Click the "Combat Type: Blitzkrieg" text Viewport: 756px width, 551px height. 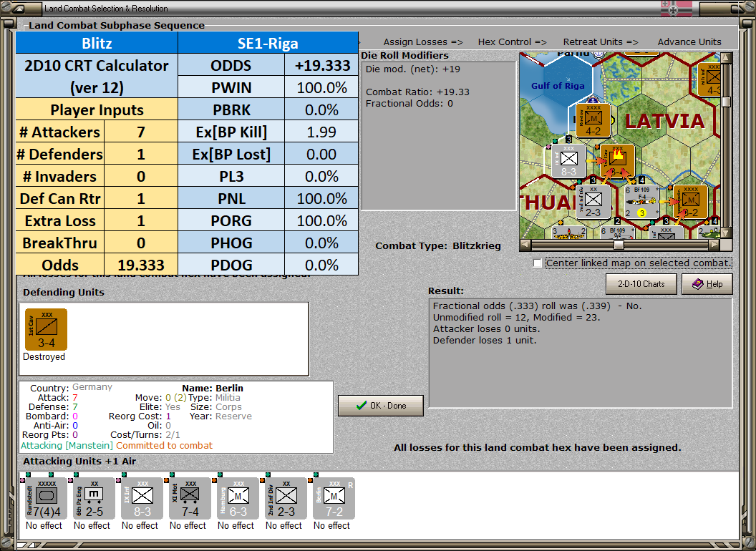(438, 246)
